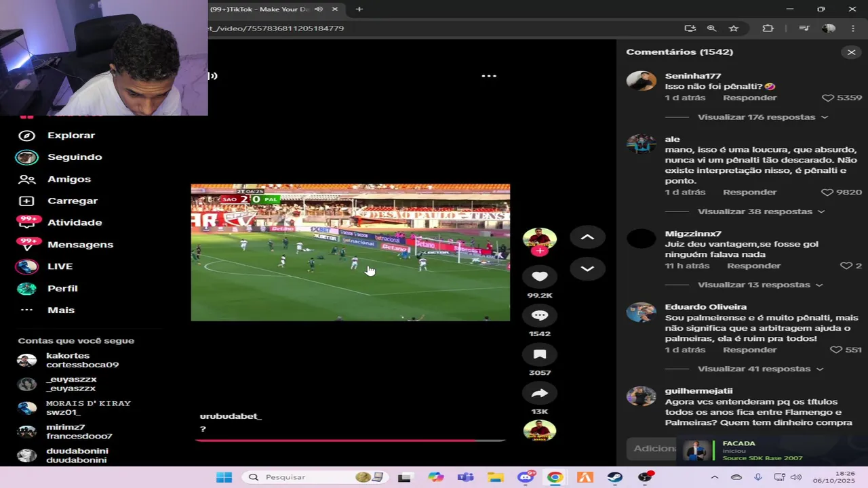Follow creator with red plus badge
This screenshot has height=488, width=868.
point(539,251)
